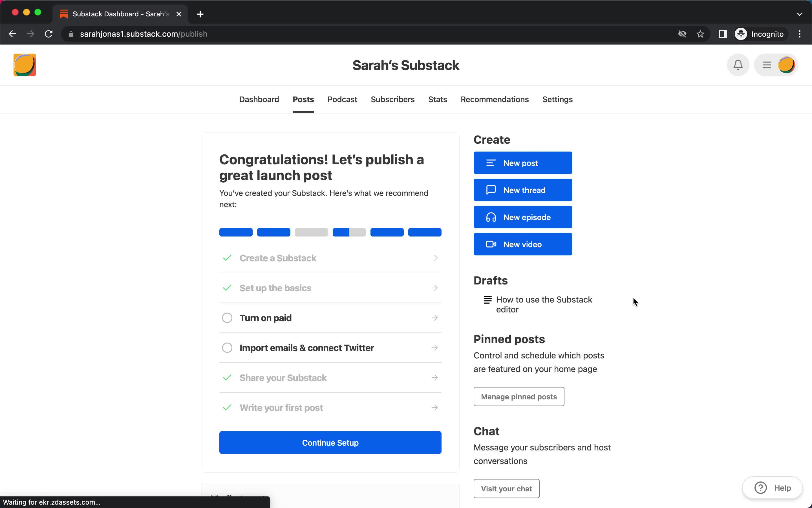The image size is (812, 508).
Task: Click arrow beside Share your Substack
Action: [x=434, y=378]
